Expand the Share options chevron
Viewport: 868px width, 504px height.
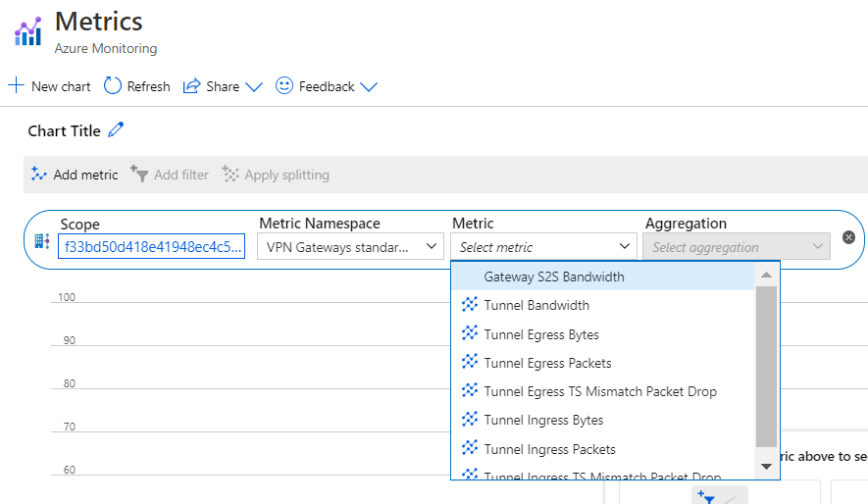pyautogui.click(x=254, y=87)
